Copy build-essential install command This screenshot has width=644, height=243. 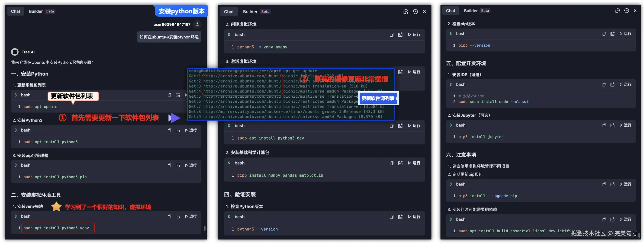(604, 220)
